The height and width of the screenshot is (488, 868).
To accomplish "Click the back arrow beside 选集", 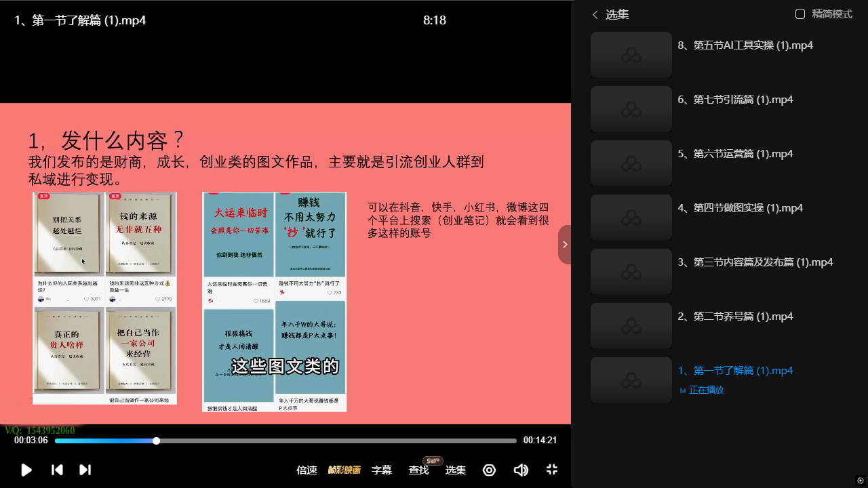I will pos(595,14).
